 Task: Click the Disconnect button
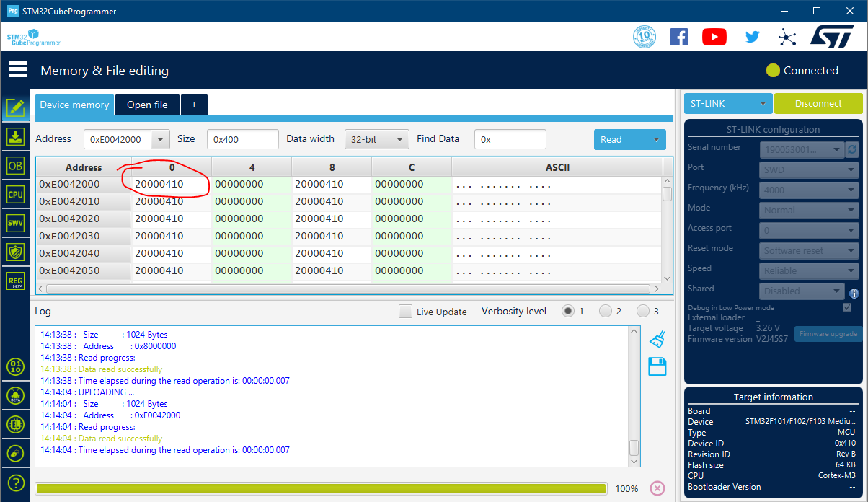tap(818, 104)
